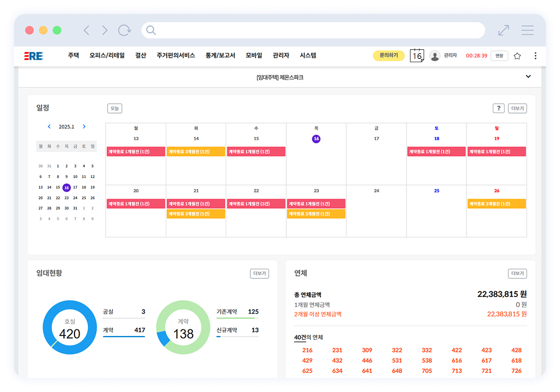Image resolution: width=560 pixels, height=392 pixels.
Task: Click the browser address search bar
Action: (314, 30)
